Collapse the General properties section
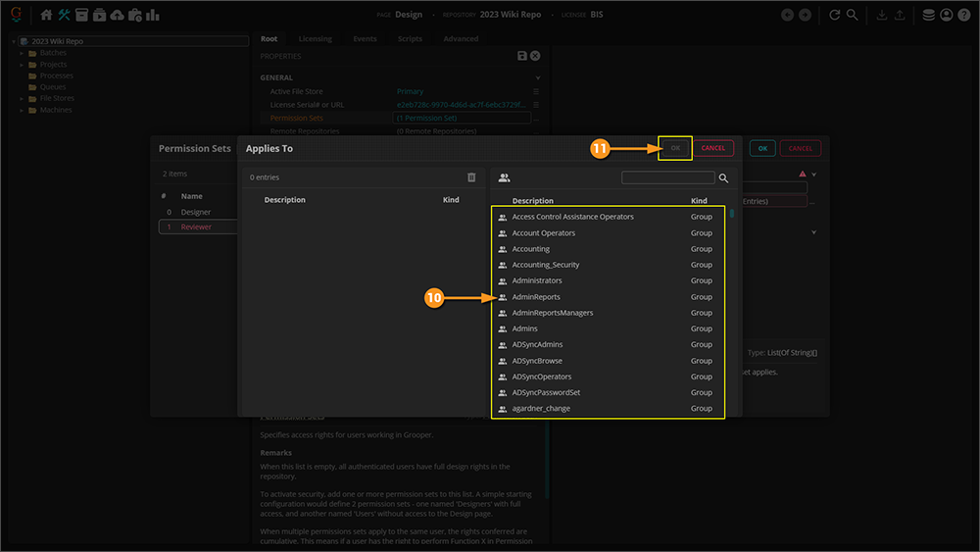Screen dimensions: 980x552 click(x=537, y=77)
